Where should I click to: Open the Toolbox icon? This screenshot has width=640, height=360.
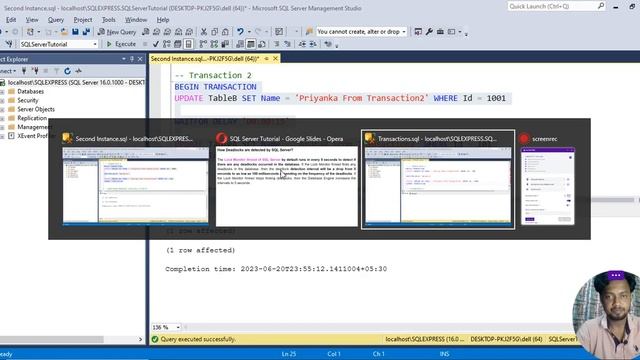coord(440,31)
